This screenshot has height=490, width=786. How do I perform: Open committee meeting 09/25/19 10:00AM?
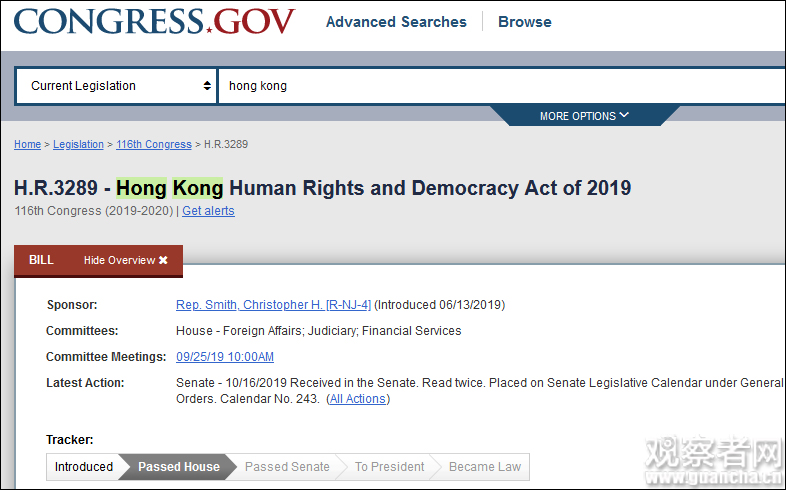pyautogui.click(x=225, y=357)
